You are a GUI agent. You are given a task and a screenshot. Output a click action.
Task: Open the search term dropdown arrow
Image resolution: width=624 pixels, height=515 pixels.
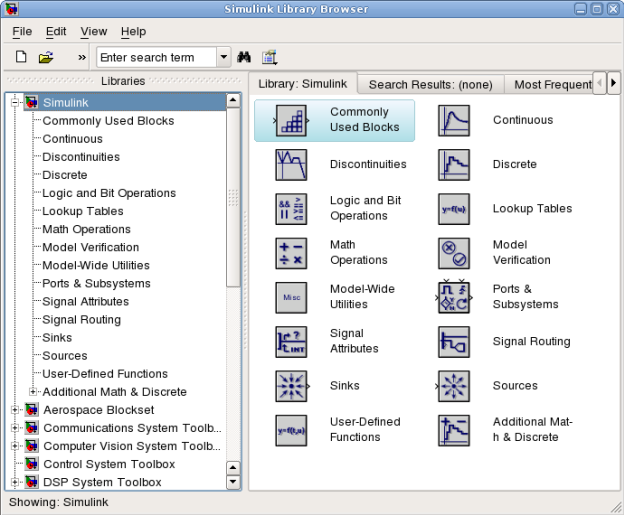224,57
